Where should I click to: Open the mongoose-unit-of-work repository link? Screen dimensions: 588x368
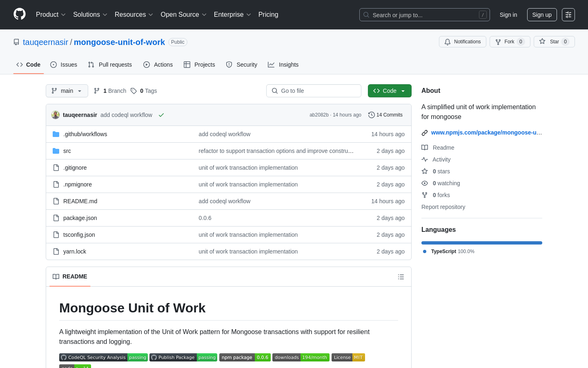click(119, 42)
